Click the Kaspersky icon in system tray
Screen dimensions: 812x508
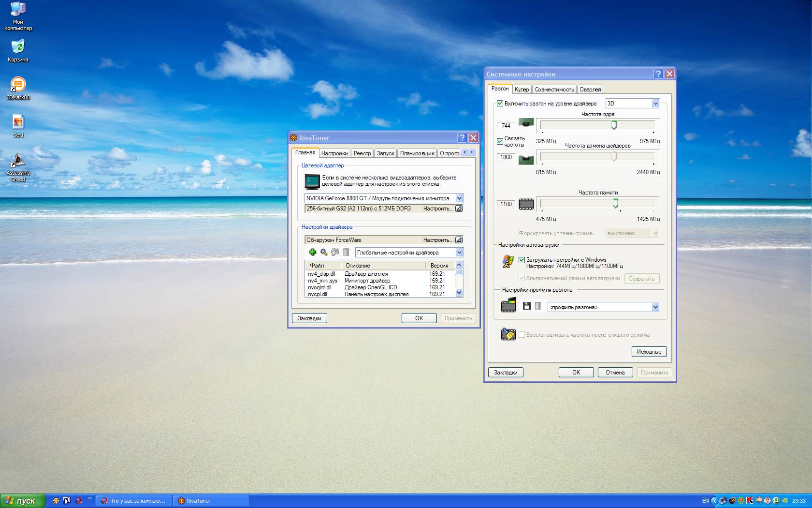pos(750,501)
